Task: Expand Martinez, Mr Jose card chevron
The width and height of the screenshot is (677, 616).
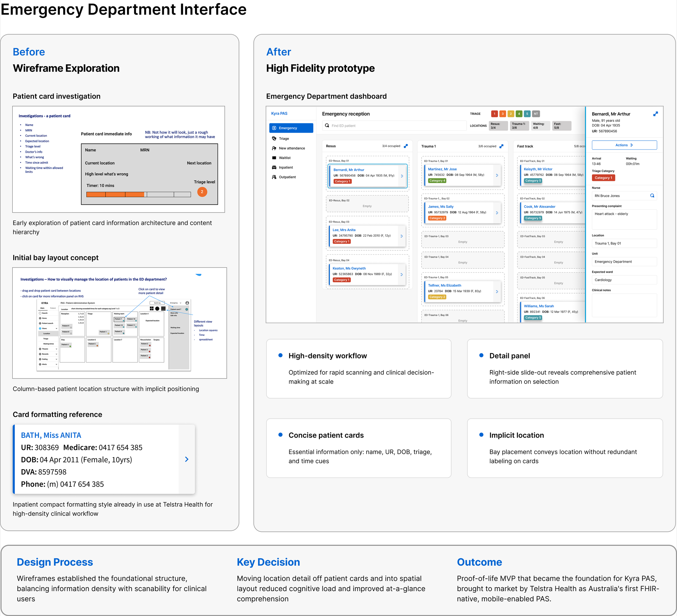Action: tap(497, 175)
